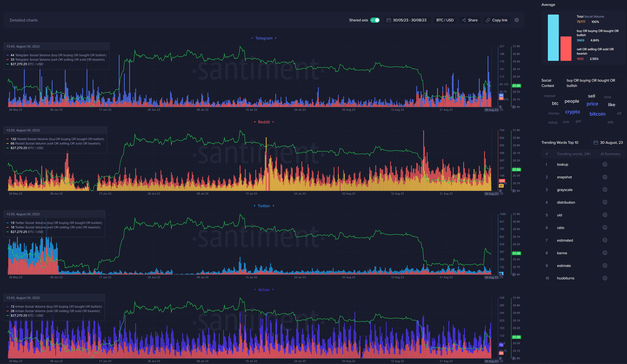The height and width of the screenshot is (364, 627).
Task: Open AI summary icon for snapshot
Action: (x=605, y=177)
